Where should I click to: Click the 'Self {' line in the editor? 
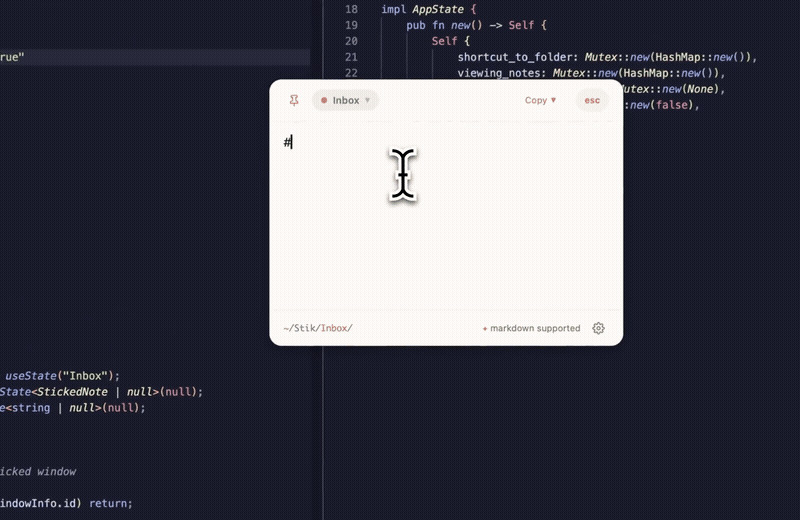pyautogui.click(x=451, y=41)
